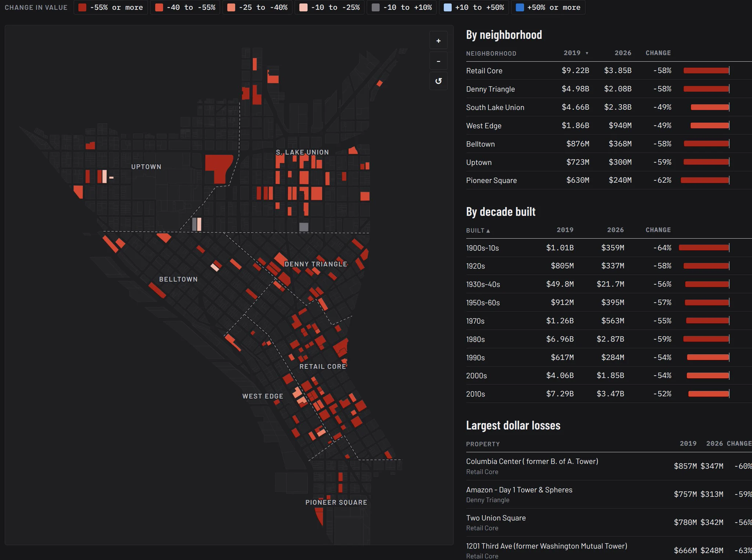Toggle the -55% or more legend filter

point(111,7)
